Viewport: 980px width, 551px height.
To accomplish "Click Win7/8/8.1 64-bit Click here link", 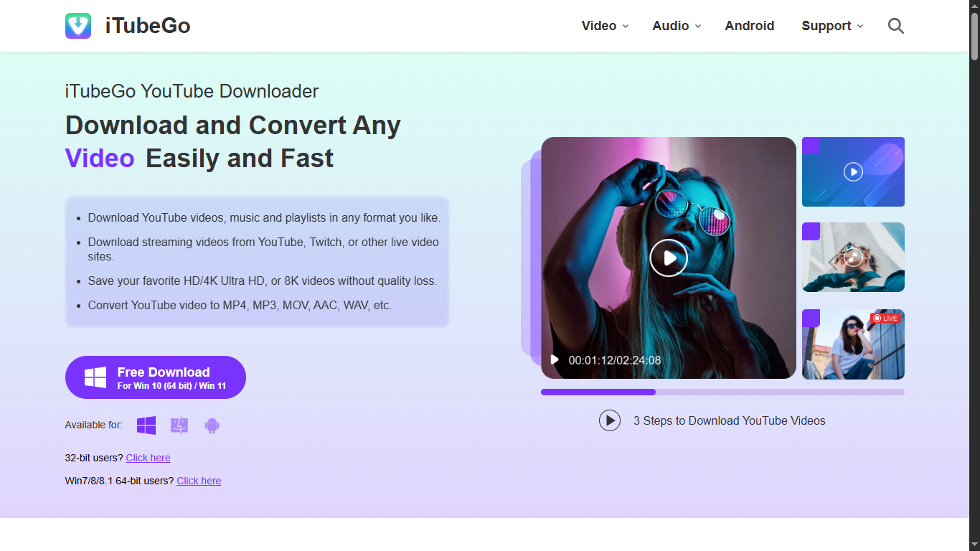I will coord(199,481).
